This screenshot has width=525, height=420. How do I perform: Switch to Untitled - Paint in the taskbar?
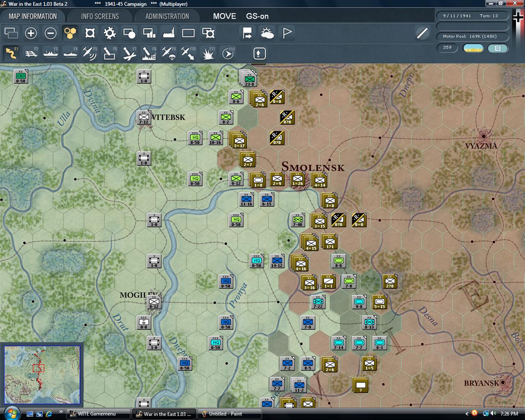(230, 414)
